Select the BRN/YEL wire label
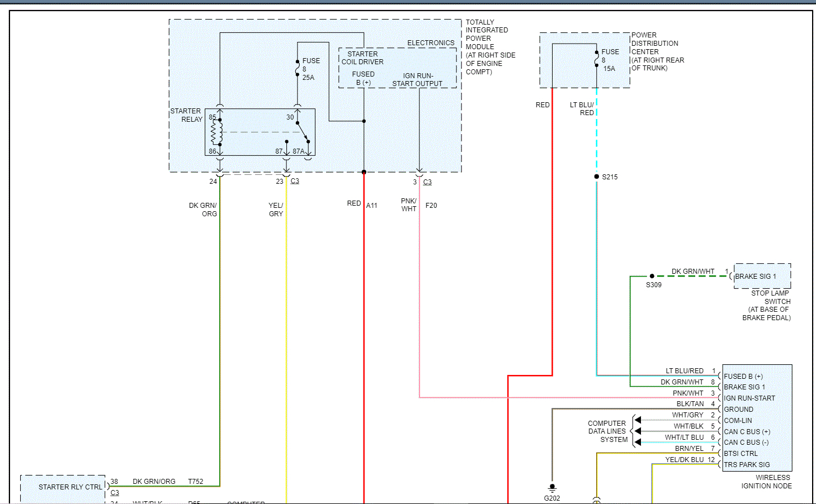The height and width of the screenshot is (504, 816). [x=689, y=449]
